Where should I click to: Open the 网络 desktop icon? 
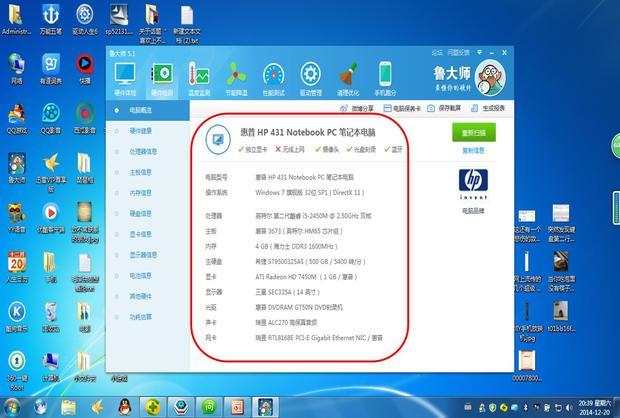(17, 70)
